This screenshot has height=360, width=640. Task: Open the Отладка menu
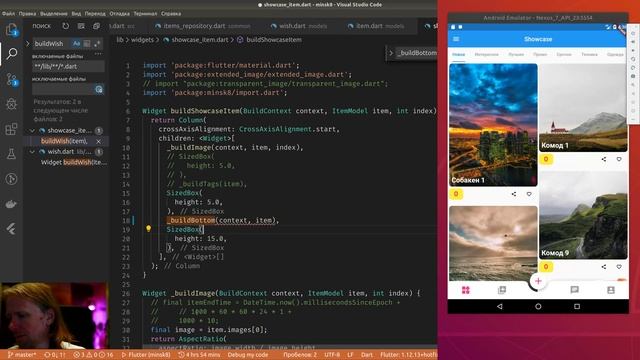120,13
